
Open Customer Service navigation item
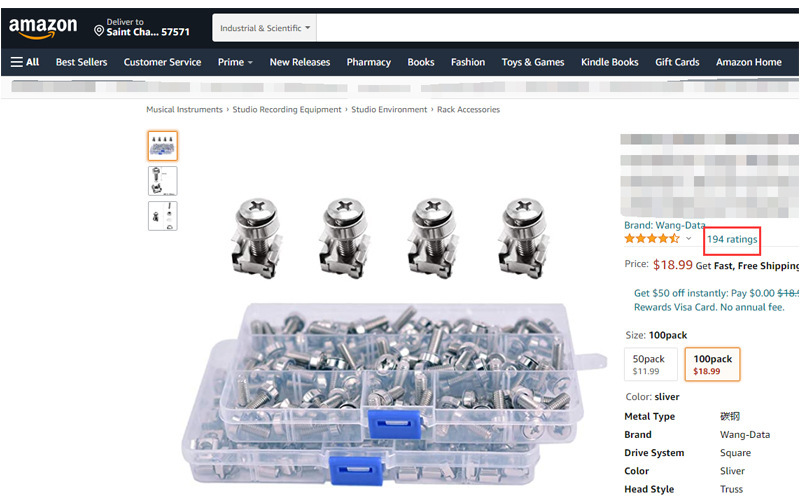point(162,62)
